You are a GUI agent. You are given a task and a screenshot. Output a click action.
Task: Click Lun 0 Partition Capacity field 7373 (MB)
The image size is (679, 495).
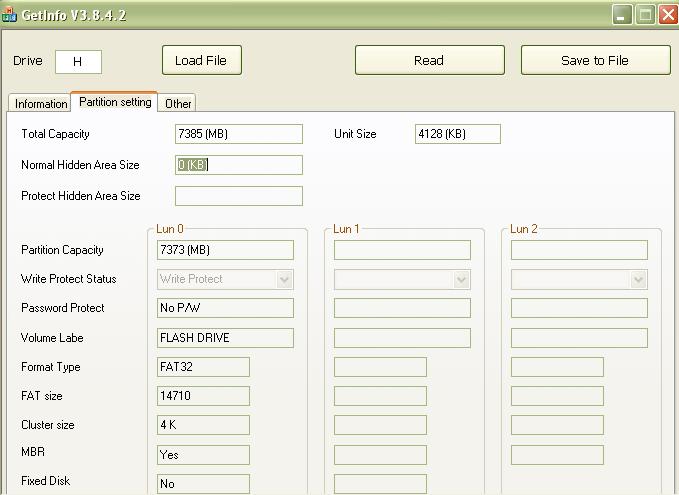pyautogui.click(x=225, y=250)
